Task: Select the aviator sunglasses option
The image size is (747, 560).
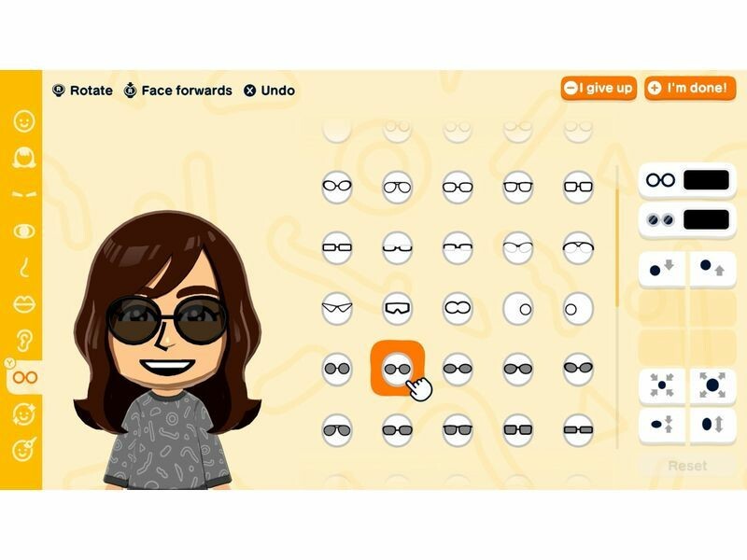Action: coord(337,430)
